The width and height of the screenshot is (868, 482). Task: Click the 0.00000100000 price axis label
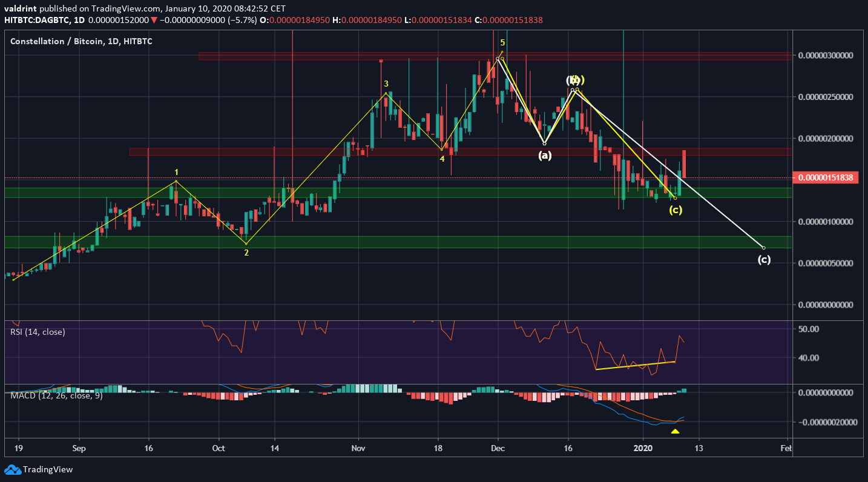click(x=827, y=222)
